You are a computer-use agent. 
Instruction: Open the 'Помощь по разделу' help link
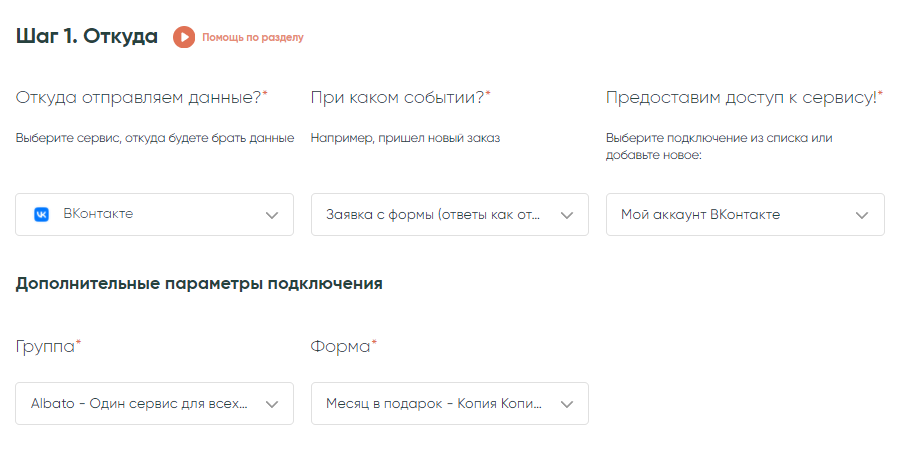(253, 38)
